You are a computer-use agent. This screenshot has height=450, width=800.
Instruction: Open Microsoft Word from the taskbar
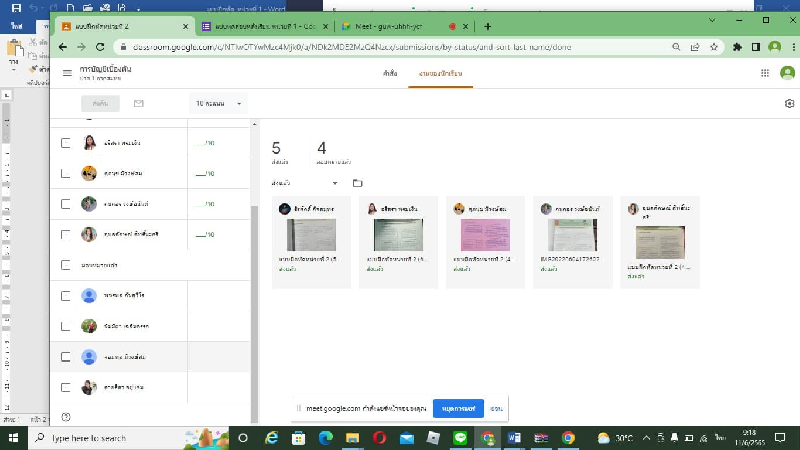515,438
